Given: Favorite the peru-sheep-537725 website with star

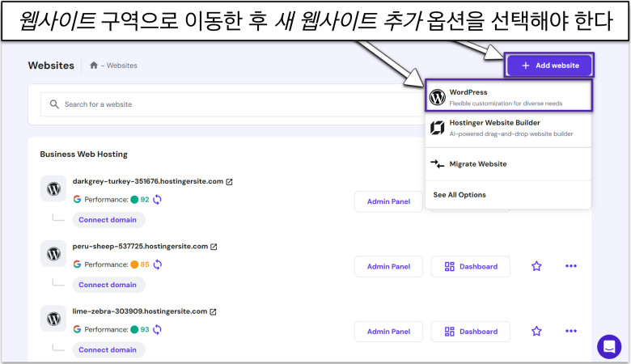Looking at the screenshot, I should tap(536, 266).
